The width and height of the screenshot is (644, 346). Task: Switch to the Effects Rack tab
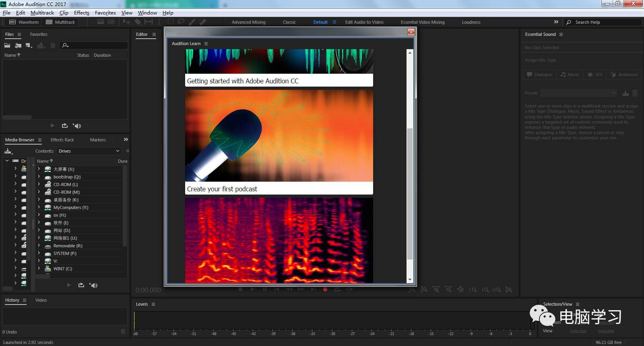point(62,140)
